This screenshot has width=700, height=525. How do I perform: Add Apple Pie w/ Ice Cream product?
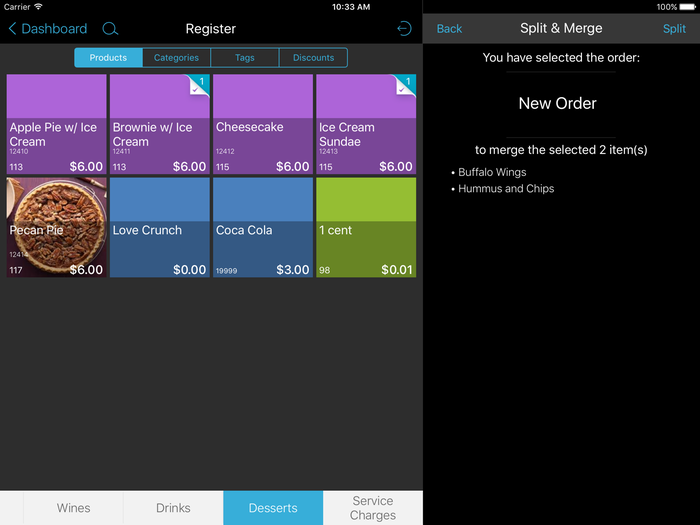pyautogui.click(x=57, y=124)
